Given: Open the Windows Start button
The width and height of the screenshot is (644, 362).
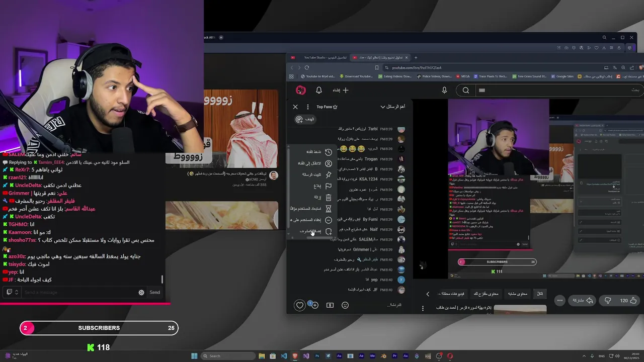Looking at the screenshot, I should point(194,356).
